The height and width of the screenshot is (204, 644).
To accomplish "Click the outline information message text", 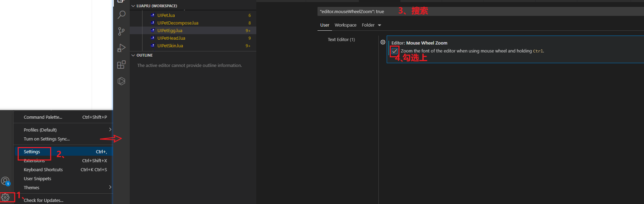I will pos(190,65).
